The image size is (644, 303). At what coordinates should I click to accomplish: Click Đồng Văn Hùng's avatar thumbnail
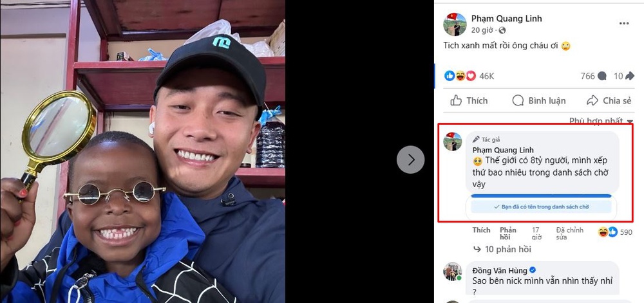452,272
